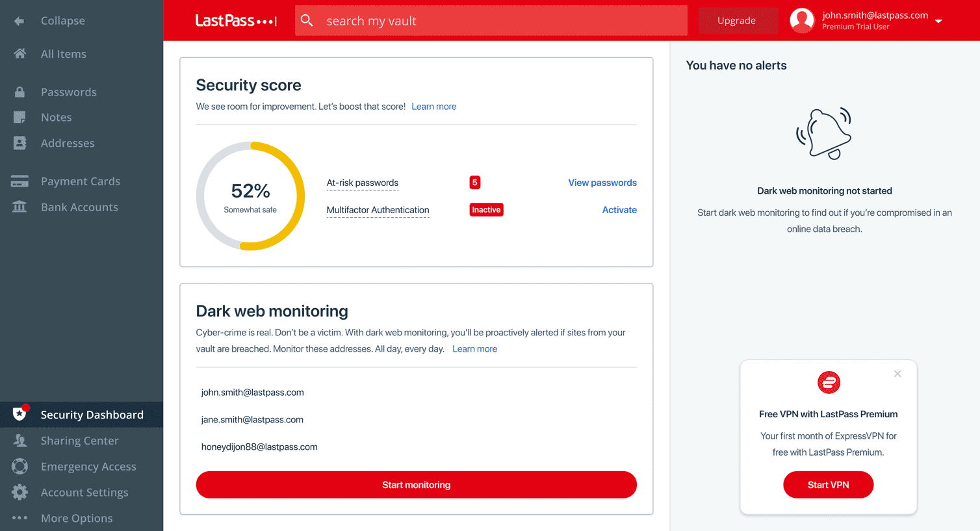Expand the At-risk passwords details
The width and height of the screenshot is (980, 531).
(x=362, y=183)
